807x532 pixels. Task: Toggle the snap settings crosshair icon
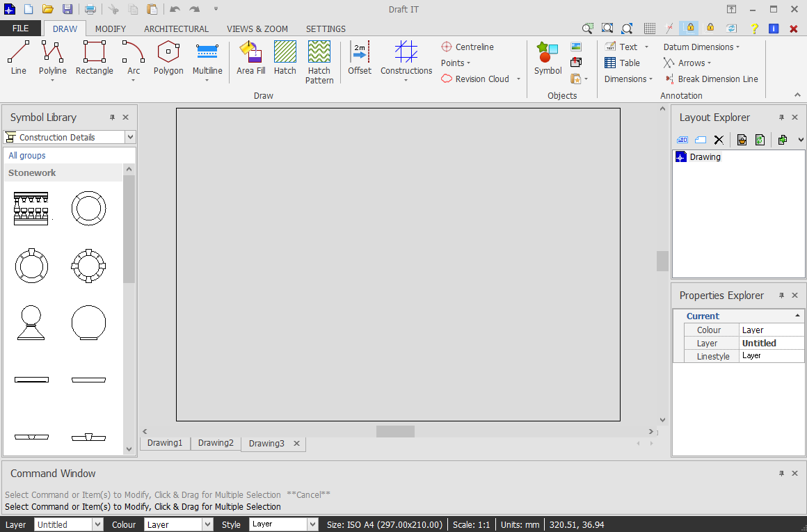click(x=669, y=29)
